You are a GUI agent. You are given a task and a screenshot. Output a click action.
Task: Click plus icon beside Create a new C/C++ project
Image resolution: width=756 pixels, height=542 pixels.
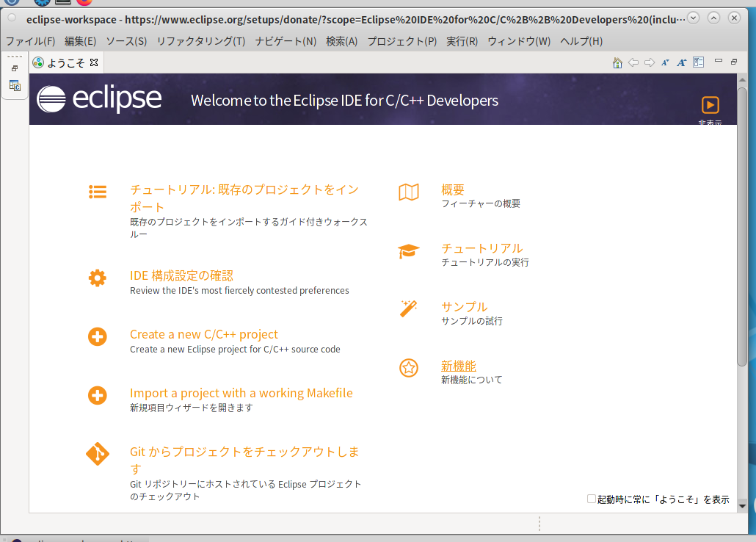pos(98,336)
